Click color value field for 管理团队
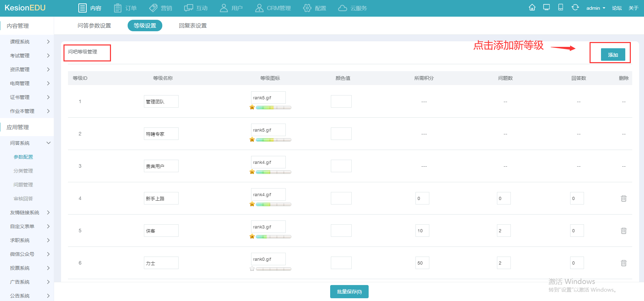Screen dimensions: 644x301 [341, 101]
